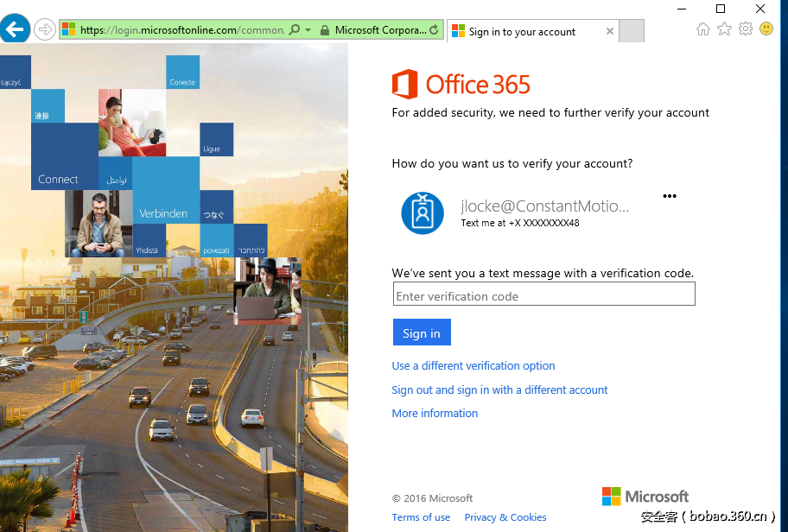Click the 'Conecte' tile in the illustration

pyautogui.click(x=183, y=73)
